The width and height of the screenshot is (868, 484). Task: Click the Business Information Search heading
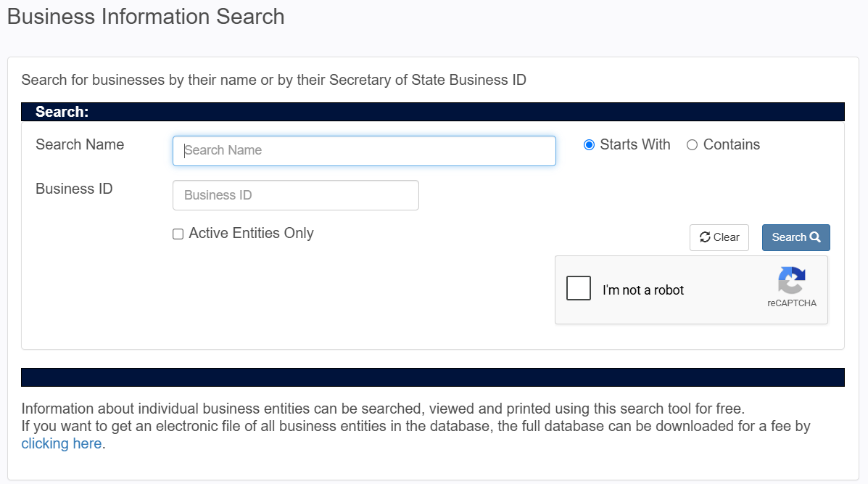146,17
